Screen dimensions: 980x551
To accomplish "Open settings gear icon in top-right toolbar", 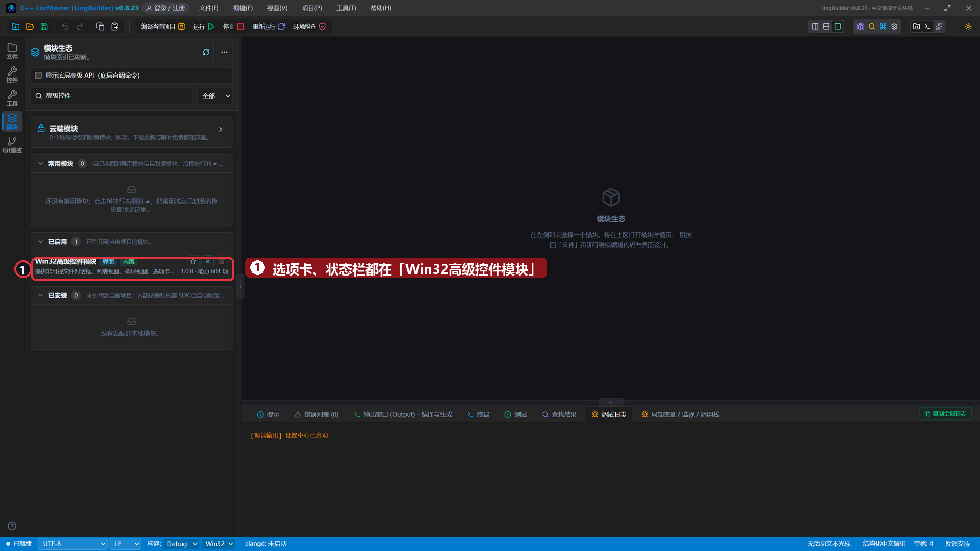I will (894, 27).
